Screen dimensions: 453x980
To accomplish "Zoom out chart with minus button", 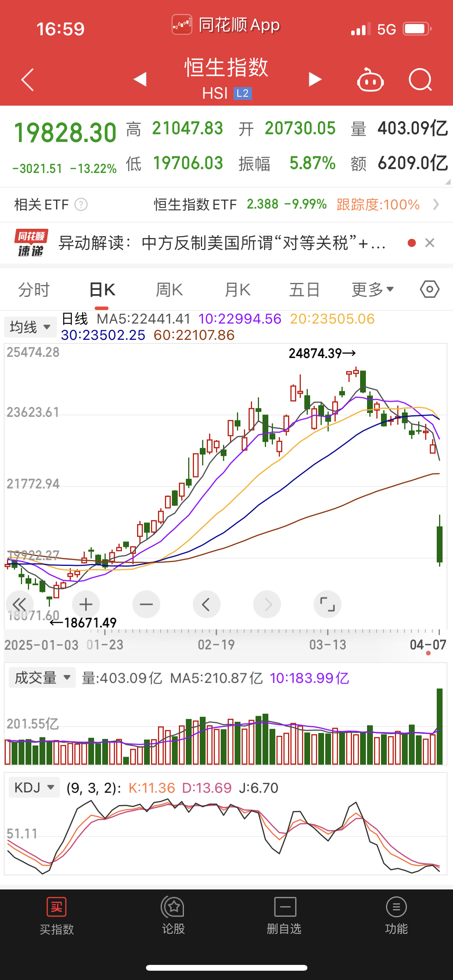I will pyautogui.click(x=146, y=604).
